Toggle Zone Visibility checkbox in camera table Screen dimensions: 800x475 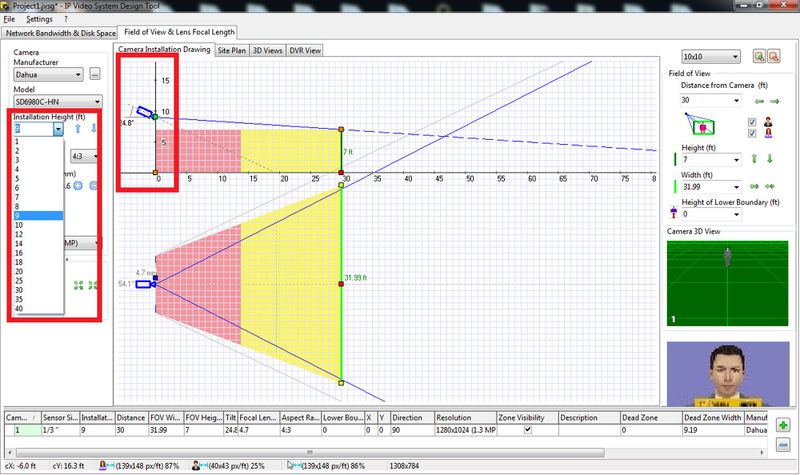pos(527,429)
